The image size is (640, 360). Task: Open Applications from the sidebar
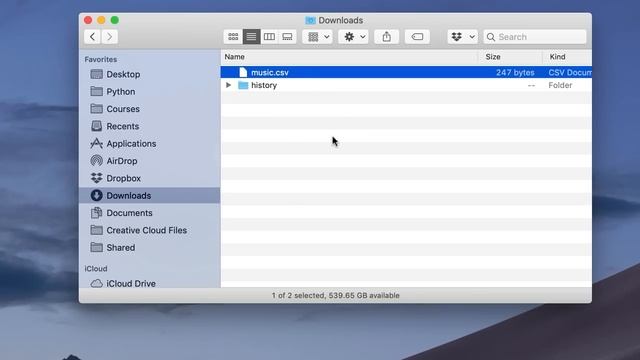click(149, 144)
